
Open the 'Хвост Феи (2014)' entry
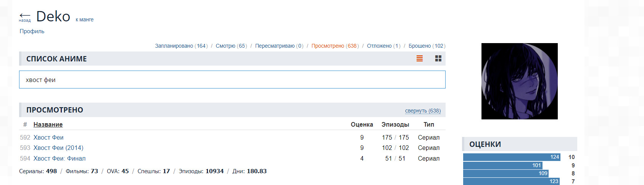click(x=58, y=148)
